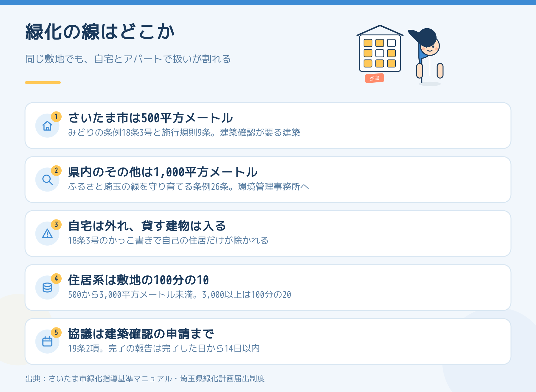Viewport: 536px width, 392px height.
Task: Select the yellow number 2 badge
Action: [x=56, y=170]
